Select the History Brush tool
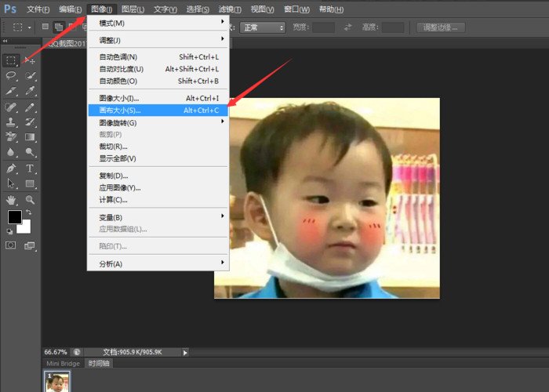Screen dimensions: 549x392 click(x=30, y=122)
